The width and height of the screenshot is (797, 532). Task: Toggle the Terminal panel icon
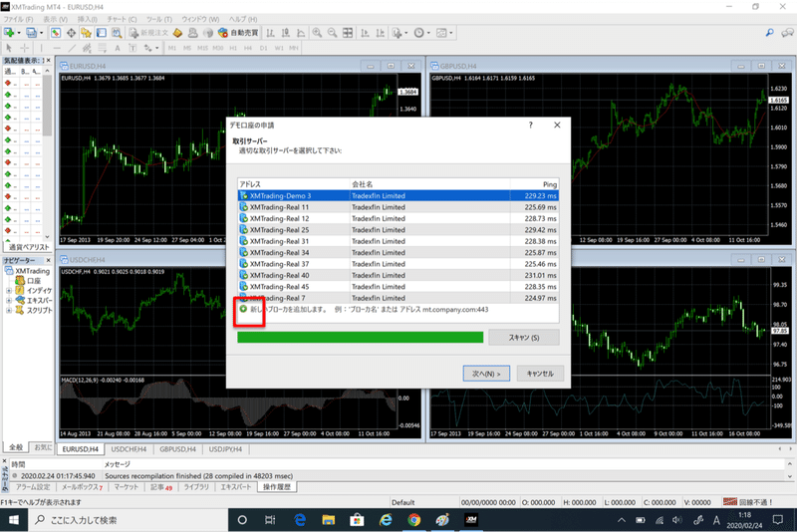[102, 33]
